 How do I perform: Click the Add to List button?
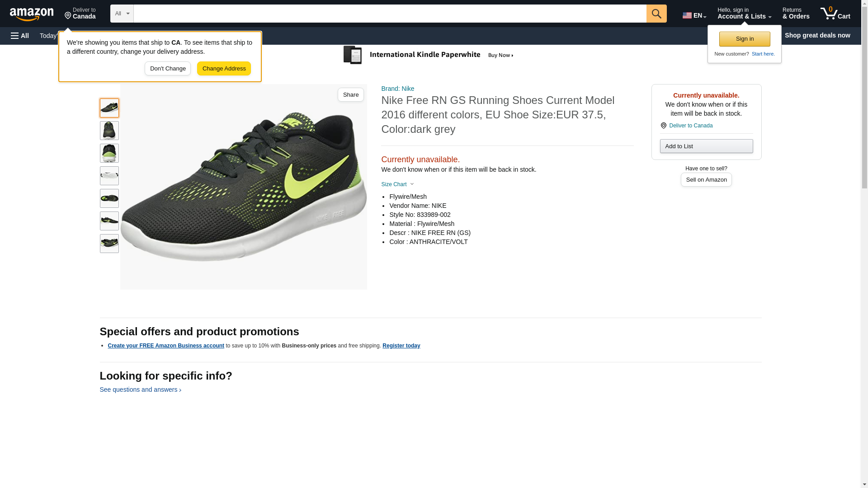[x=706, y=146]
